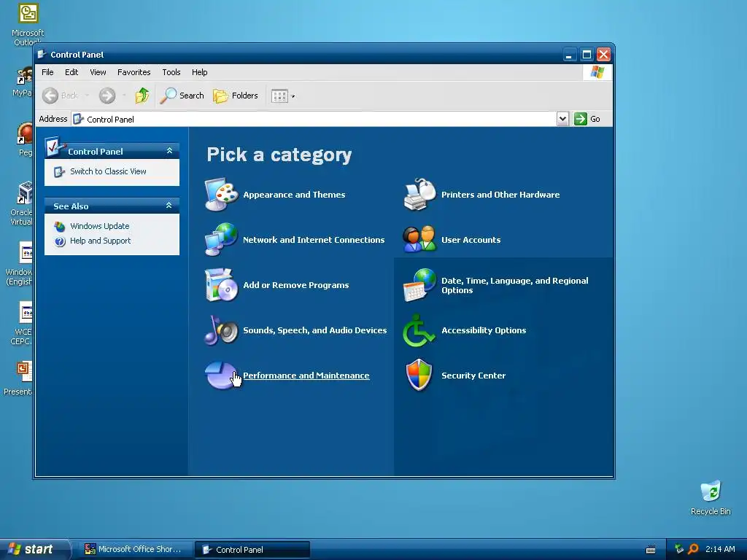Image resolution: width=747 pixels, height=560 pixels.
Task: Click the Help and Support question icon
Action: (60, 241)
